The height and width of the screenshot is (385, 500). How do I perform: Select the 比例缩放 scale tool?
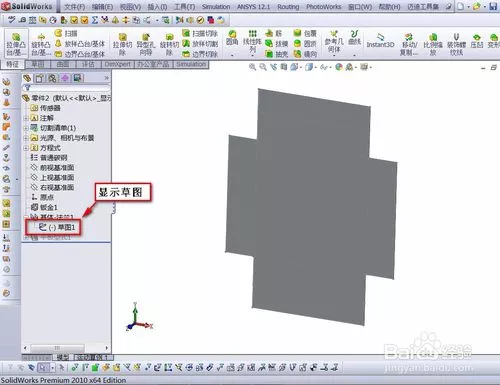pos(433,44)
